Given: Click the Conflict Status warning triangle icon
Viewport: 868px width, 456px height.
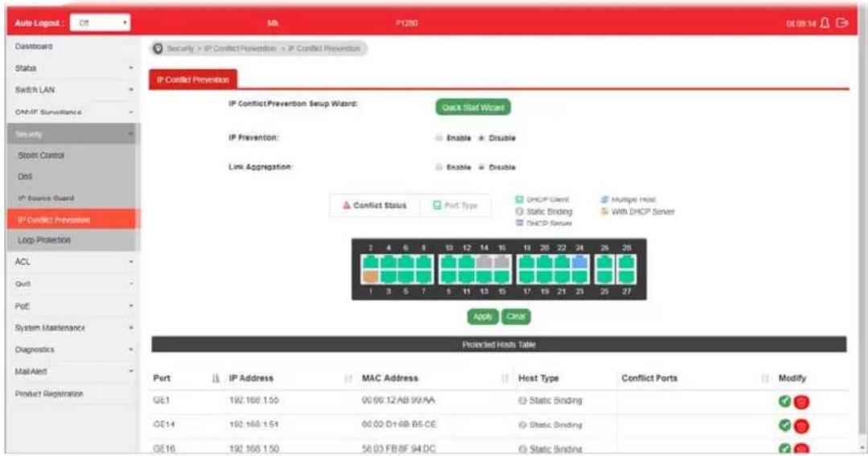Looking at the screenshot, I should click(x=347, y=205).
